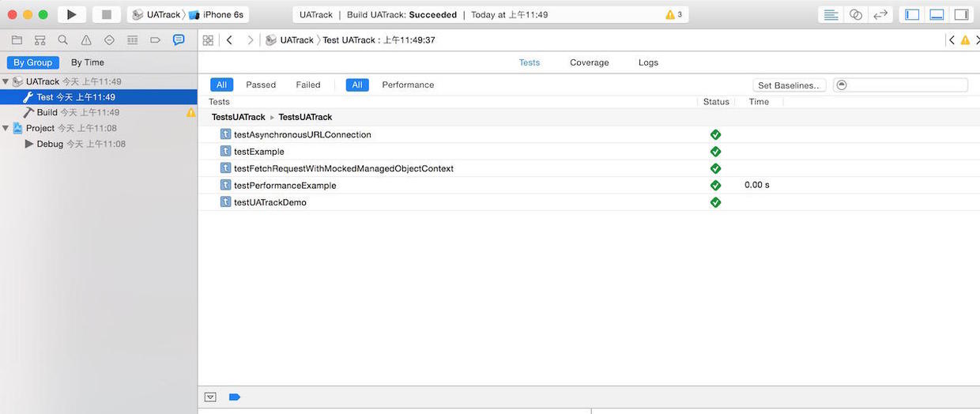Select the UATrack scheme in the toolbar

coord(157,14)
